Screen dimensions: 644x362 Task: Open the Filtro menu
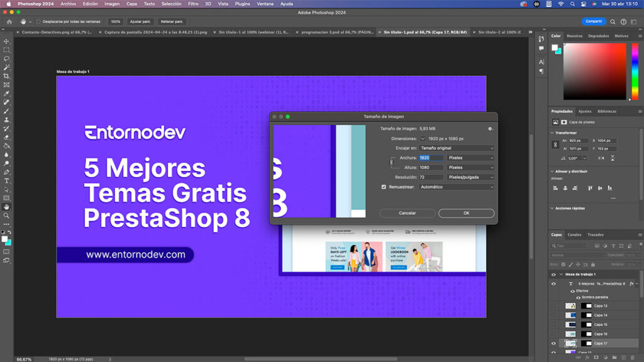193,4
